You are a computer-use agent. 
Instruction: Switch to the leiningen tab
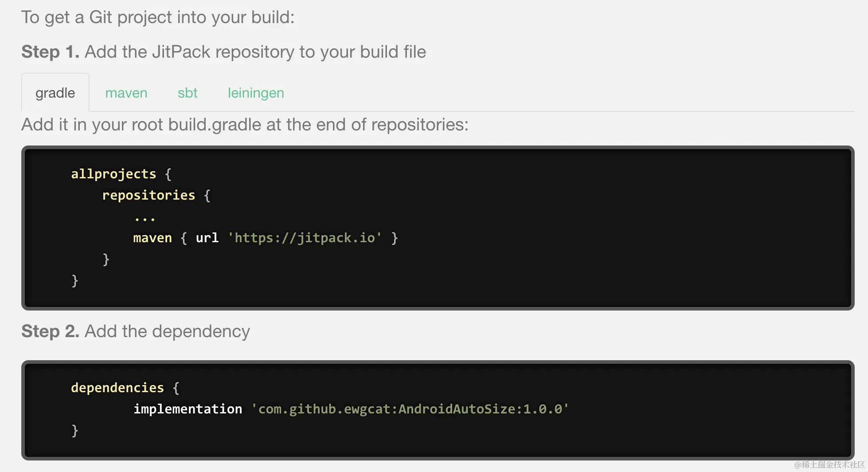point(256,93)
